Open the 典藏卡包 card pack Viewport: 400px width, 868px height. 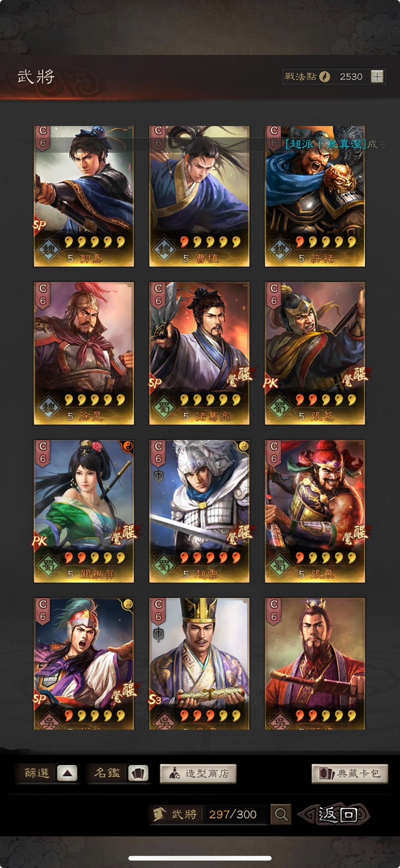click(x=349, y=774)
